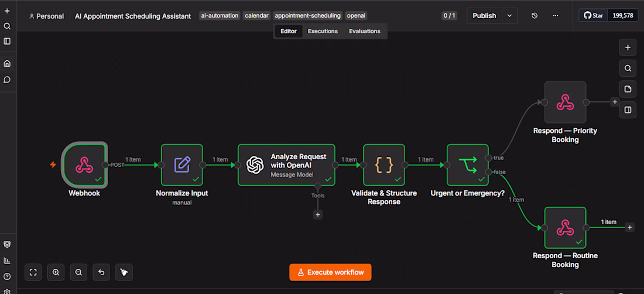
Task: Switch to the Editor tab
Action: (x=288, y=31)
